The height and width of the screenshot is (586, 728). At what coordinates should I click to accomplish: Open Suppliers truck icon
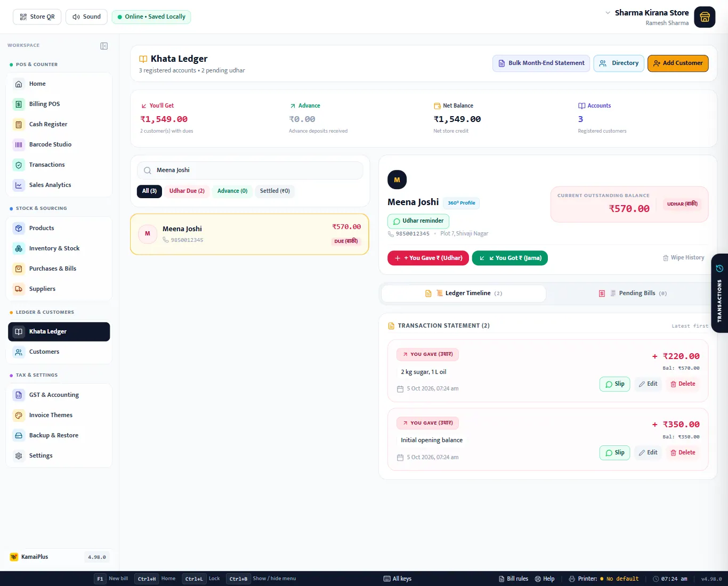19,289
